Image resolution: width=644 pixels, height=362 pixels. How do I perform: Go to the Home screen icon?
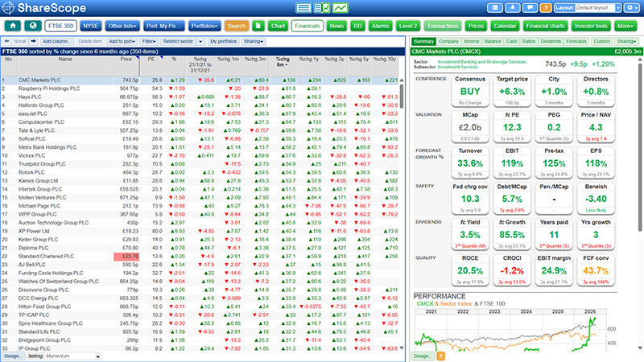[13, 26]
